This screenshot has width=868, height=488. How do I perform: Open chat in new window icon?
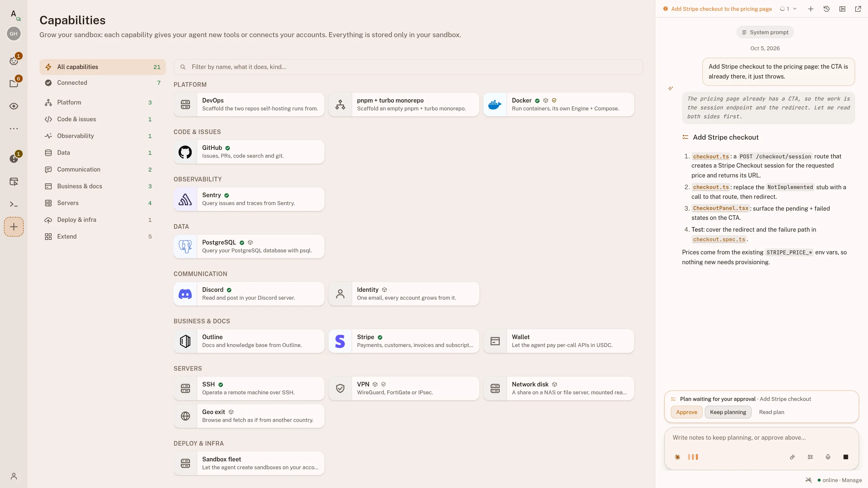coord(858,9)
